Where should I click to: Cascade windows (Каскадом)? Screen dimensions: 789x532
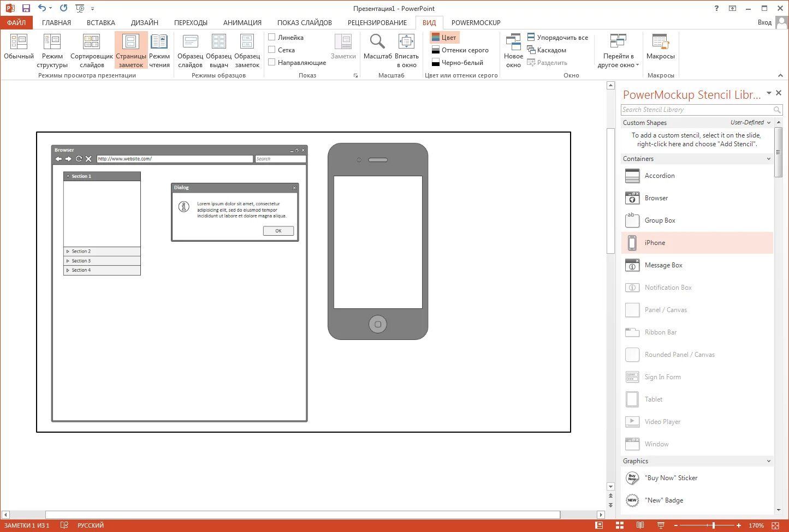[547, 50]
